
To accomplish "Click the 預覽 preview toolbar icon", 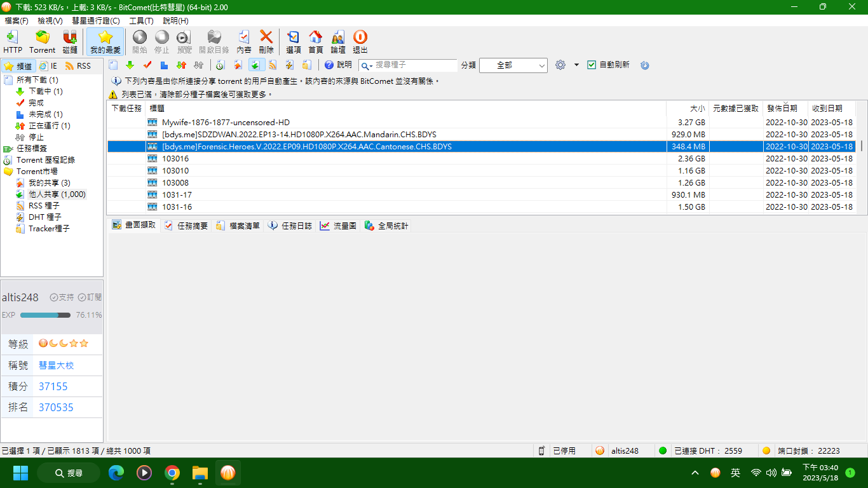I will [x=184, y=42].
